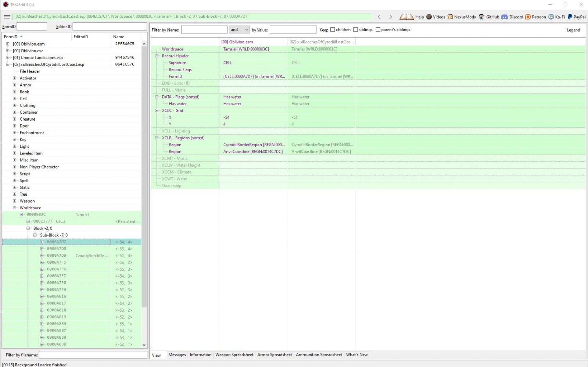Navigate forward with the right arrow

click(391, 17)
